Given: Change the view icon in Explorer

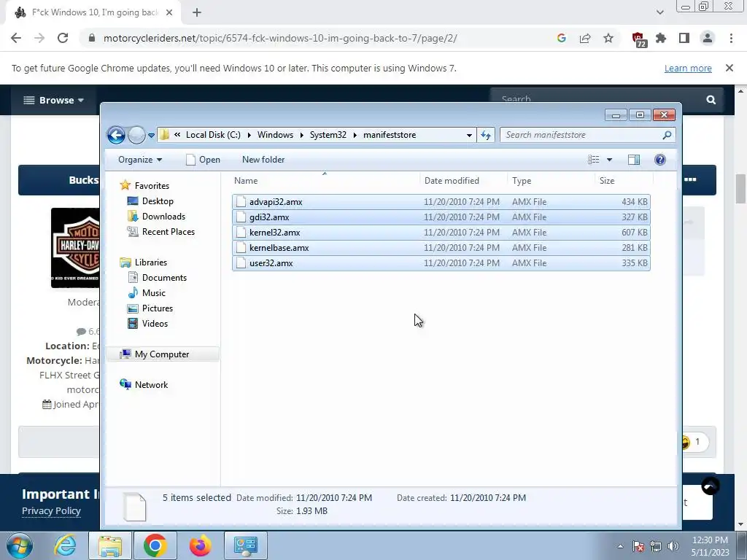Looking at the screenshot, I should point(593,160).
